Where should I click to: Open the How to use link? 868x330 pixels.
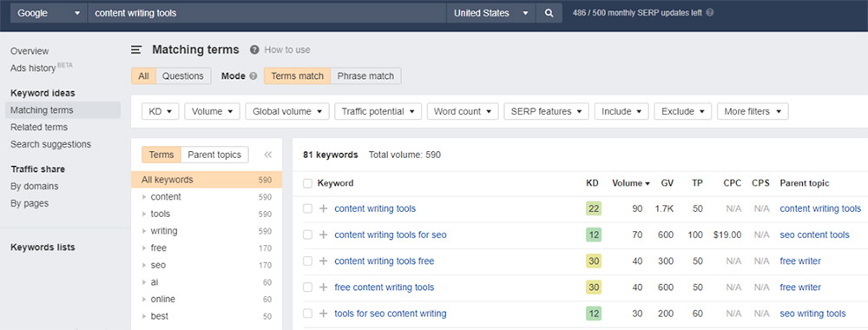pos(287,49)
